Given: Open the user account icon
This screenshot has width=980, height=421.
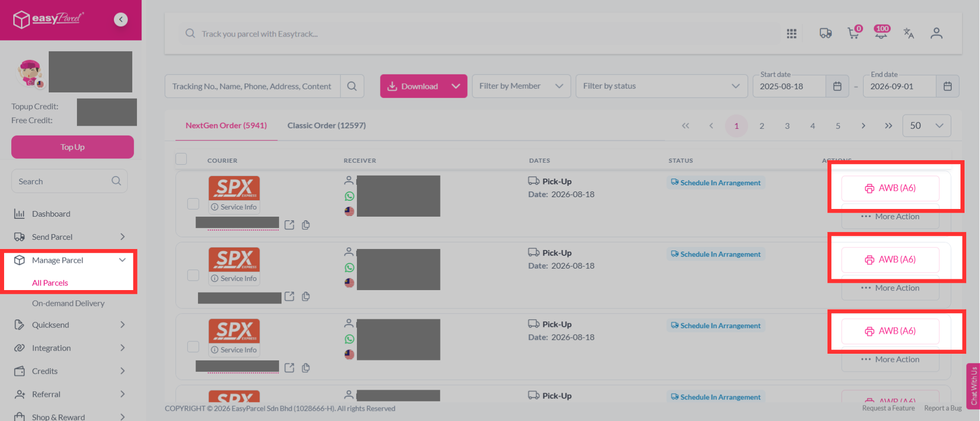Looking at the screenshot, I should point(936,33).
